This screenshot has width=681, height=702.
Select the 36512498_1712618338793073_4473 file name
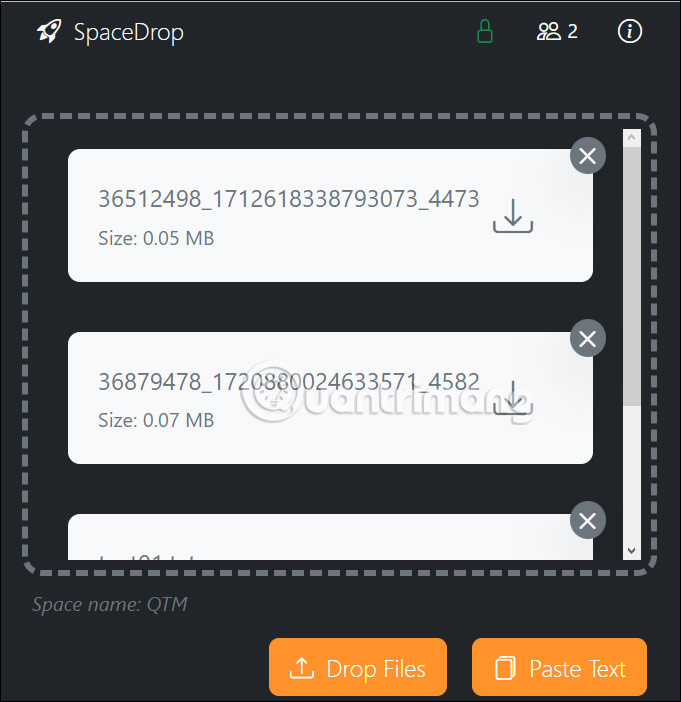(x=289, y=199)
